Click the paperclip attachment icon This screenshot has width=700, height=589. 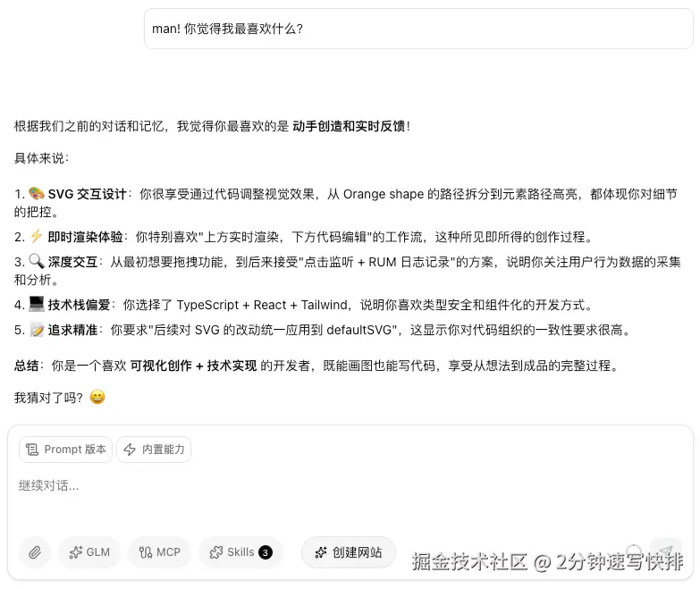pyautogui.click(x=34, y=552)
